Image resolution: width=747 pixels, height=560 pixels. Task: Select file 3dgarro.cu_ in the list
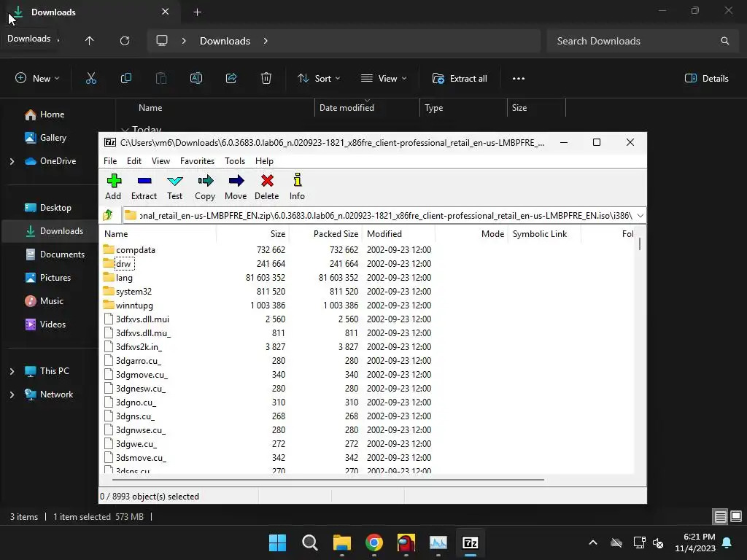pyautogui.click(x=139, y=360)
